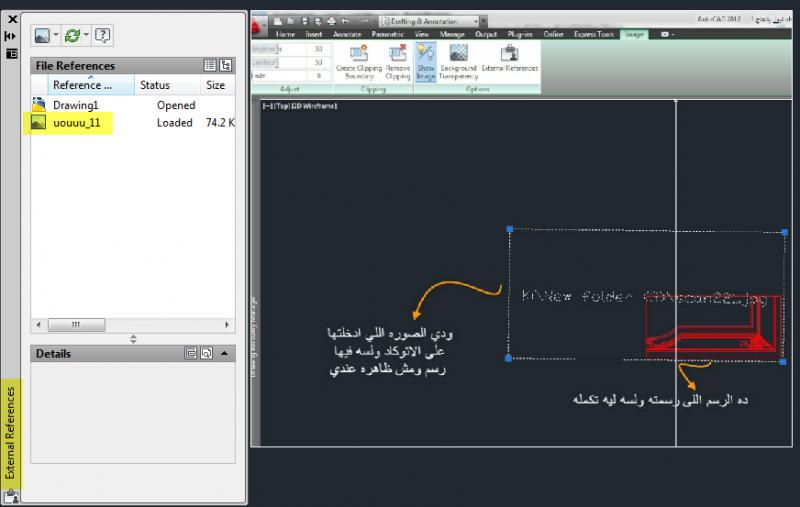Image resolution: width=800 pixels, height=507 pixels.
Task: Click the green Refresh references icon
Action: 72,35
